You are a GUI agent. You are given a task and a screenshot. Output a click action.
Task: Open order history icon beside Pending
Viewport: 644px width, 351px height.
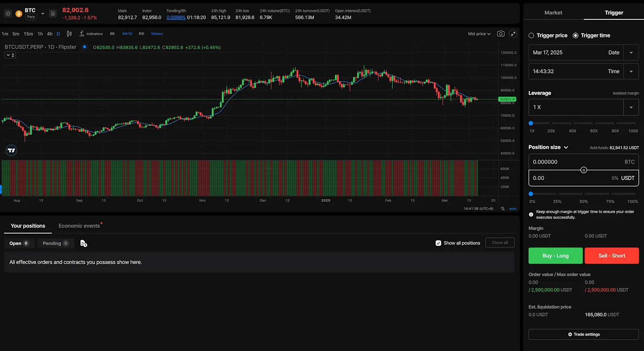tap(84, 243)
